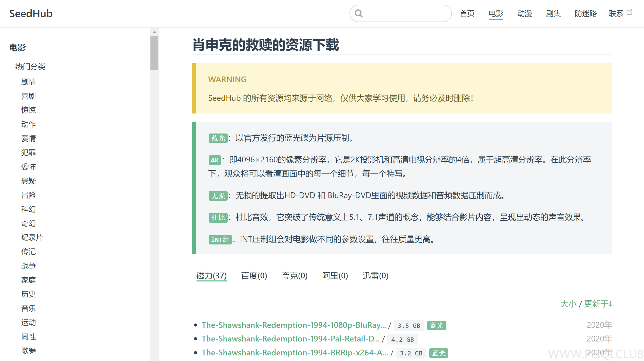The height and width of the screenshot is (361, 644).
Task: Open the SeedHub logo homepage link
Action: pyautogui.click(x=31, y=13)
